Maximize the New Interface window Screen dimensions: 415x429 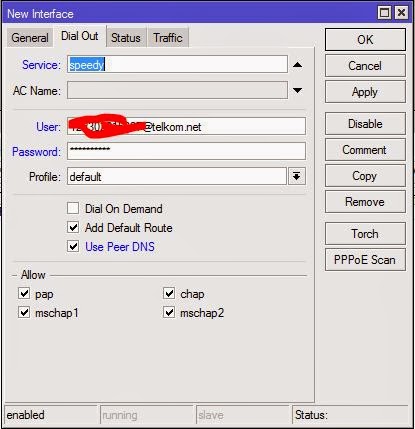pyautogui.click(x=385, y=13)
